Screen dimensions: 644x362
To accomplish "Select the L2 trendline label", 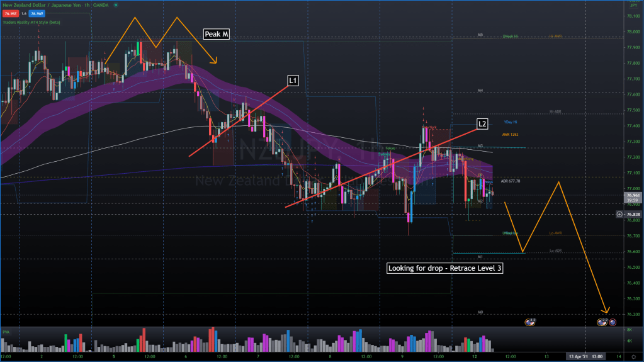I will point(482,123).
